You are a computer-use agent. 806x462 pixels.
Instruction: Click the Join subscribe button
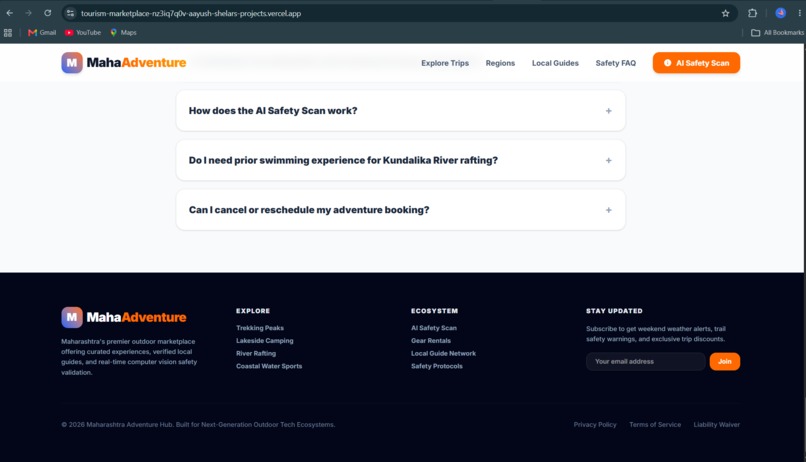click(724, 361)
